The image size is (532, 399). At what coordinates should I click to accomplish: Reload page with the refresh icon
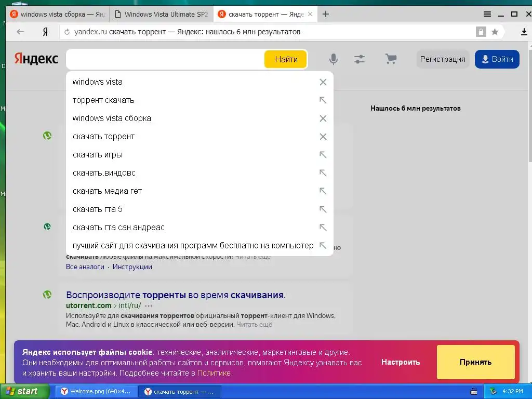click(67, 32)
